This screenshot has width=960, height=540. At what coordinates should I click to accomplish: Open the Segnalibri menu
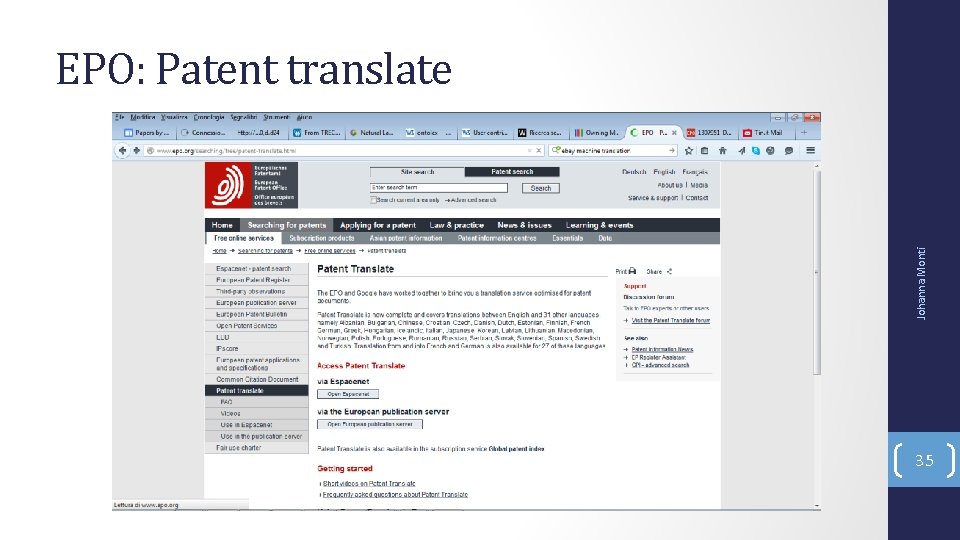click(x=244, y=117)
